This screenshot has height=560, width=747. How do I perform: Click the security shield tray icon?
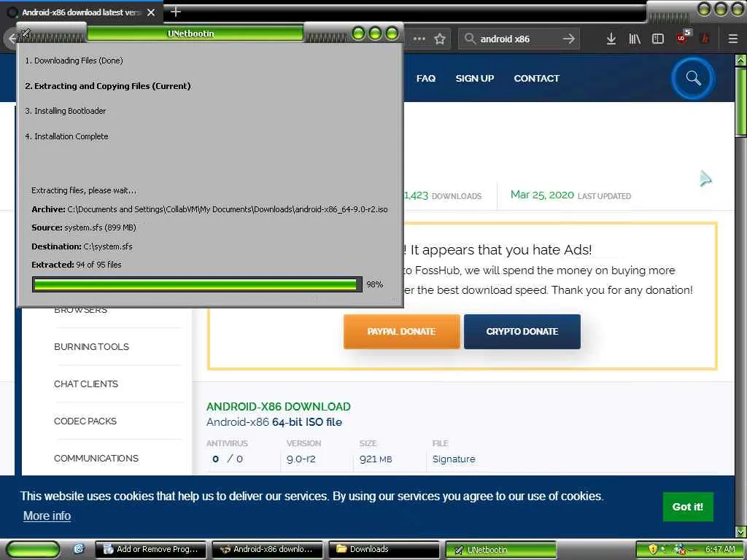tap(653, 549)
